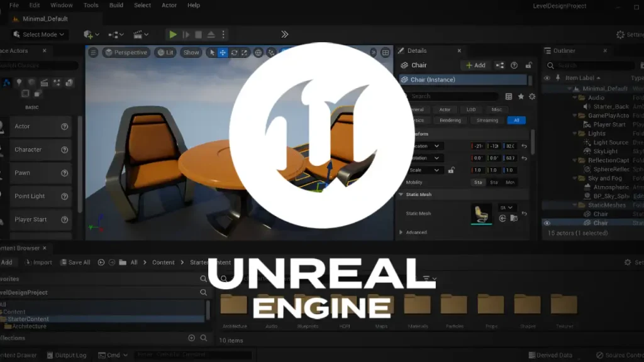Open Details panel help icon
Viewport: 644px width, 362px height.
[514, 65]
